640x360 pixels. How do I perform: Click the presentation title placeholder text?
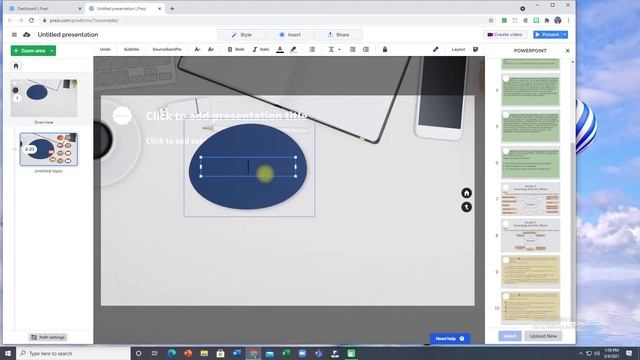coord(227,116)
